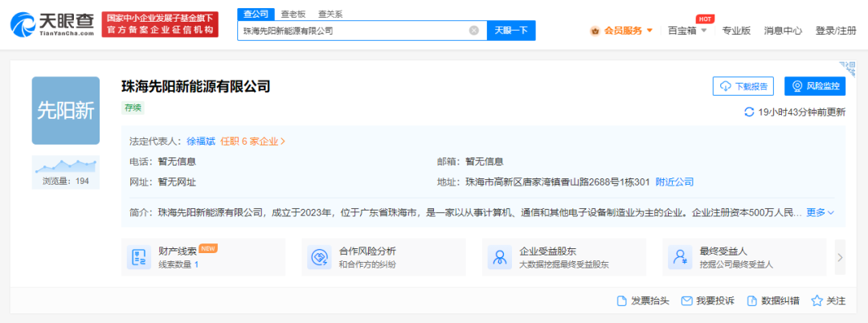868x323 pixels.
Task: Click the 风险监控 button
Action: pos(815,86)
